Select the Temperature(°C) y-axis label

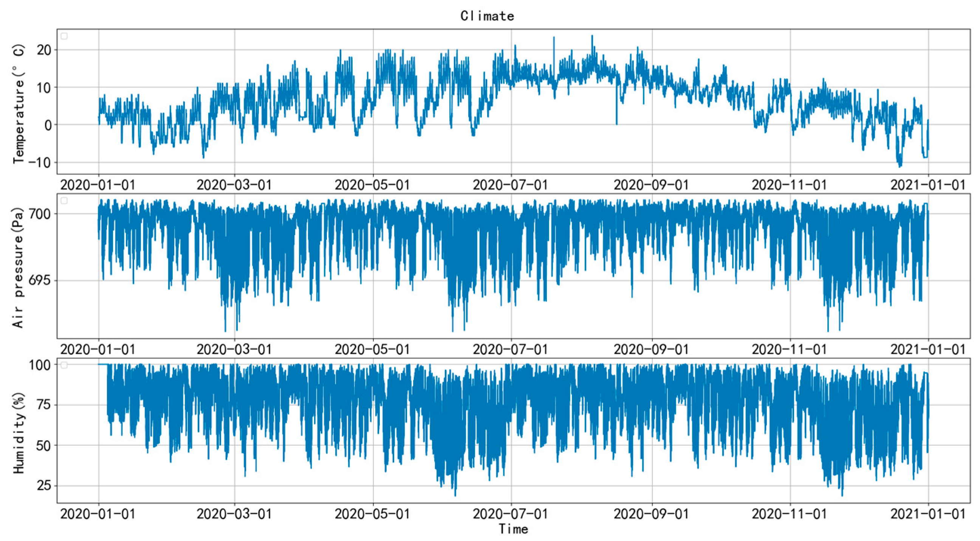click(18, 104)
